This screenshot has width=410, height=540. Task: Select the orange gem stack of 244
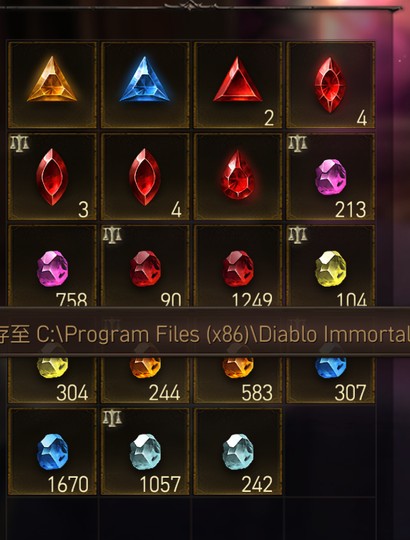pos(145,380)
